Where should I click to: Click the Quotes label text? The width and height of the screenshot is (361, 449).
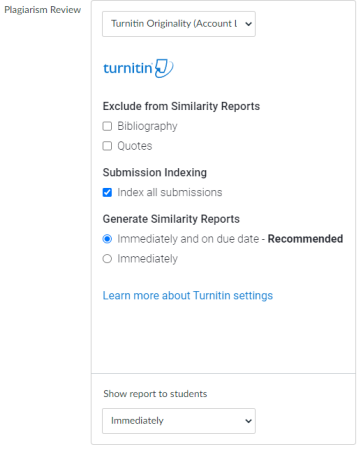135,146
